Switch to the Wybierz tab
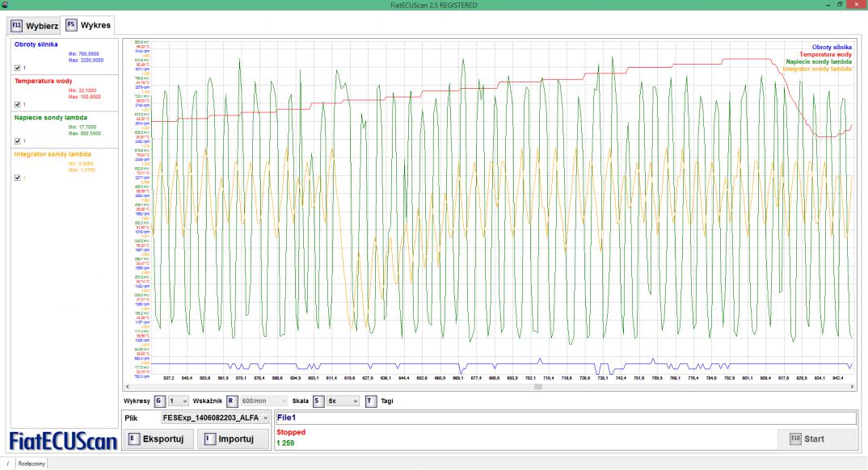Screen dimensions: 868x470 pos(33,25)
